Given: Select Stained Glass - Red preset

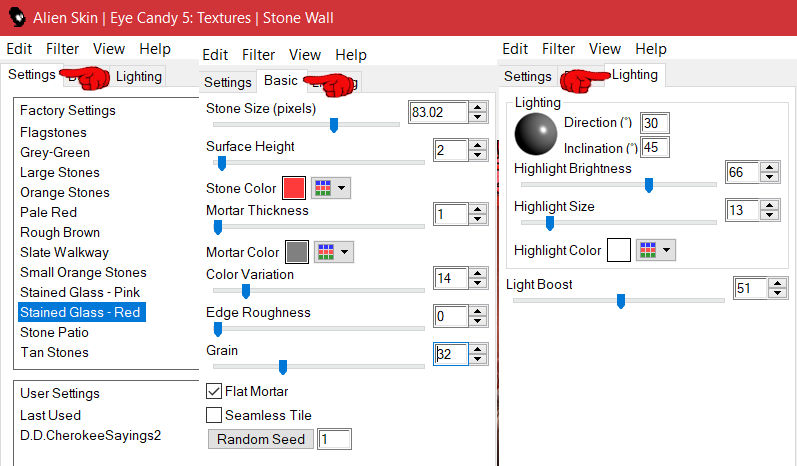Looking at the screenshot, I should (x=82, y=312).
